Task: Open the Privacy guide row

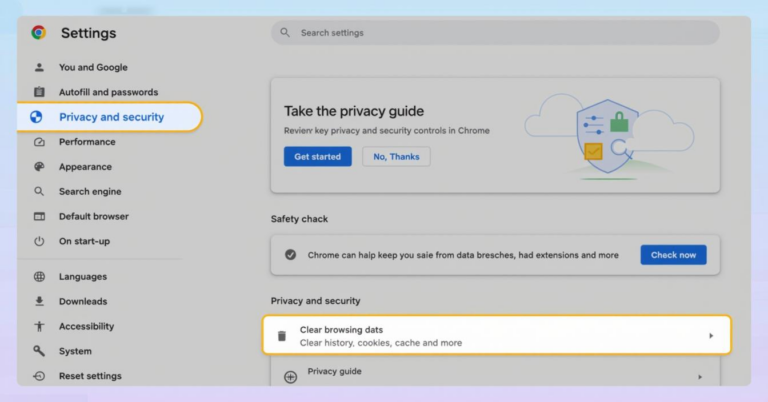Action: (495, 373)
